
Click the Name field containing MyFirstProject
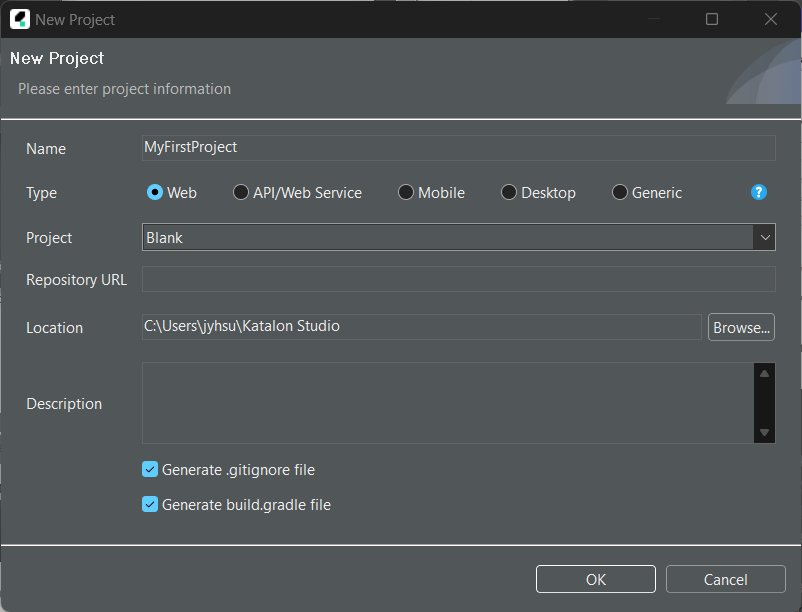pyautogui.click(x=459, y=148)
